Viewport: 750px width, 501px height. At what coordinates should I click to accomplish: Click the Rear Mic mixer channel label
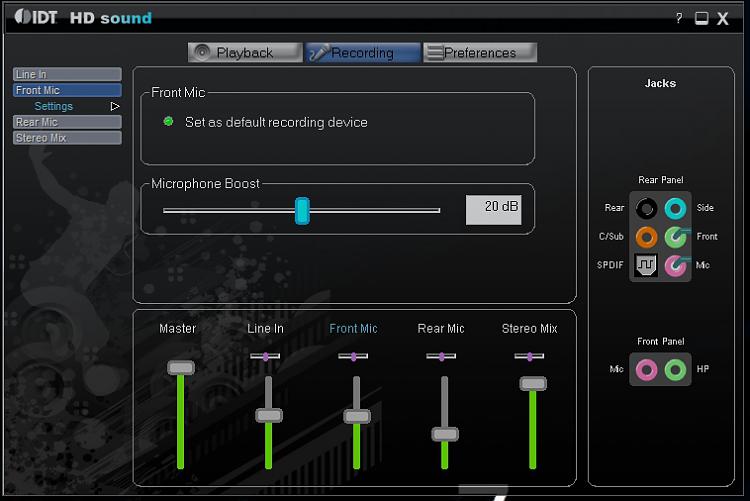click(x=441, y=329)
